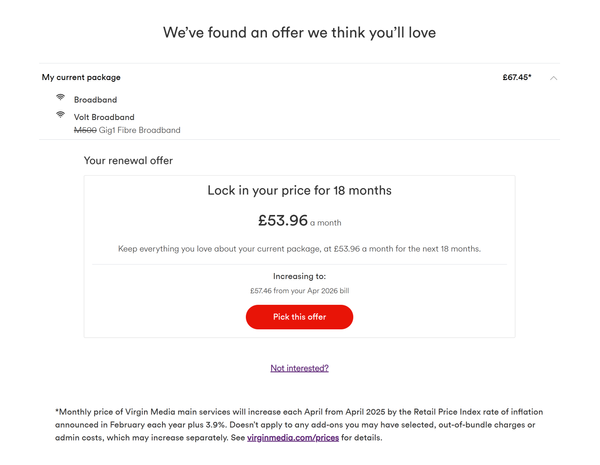600x465 pixels.
Task: Open the virginmedia.com/prices link
Action: 293,437
